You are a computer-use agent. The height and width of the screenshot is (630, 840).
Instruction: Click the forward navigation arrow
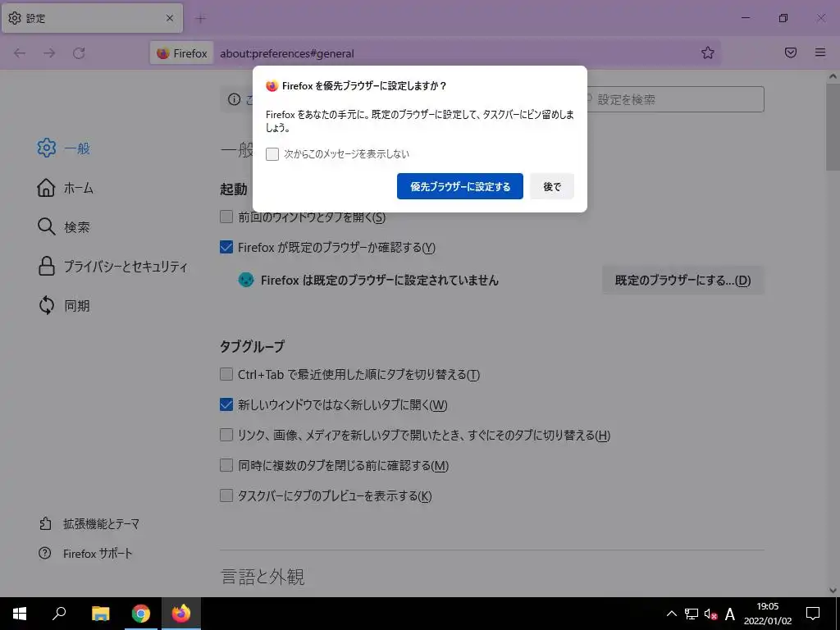coord(49,53)
